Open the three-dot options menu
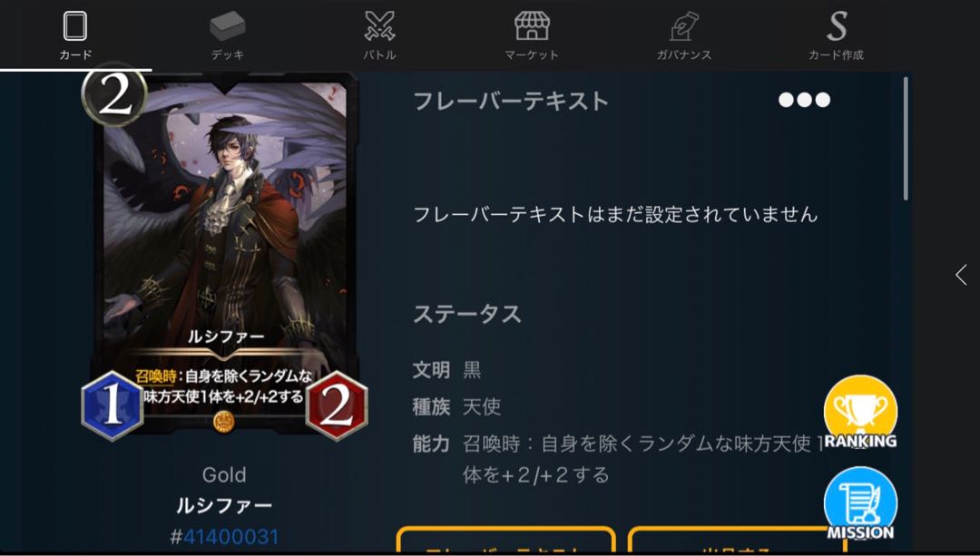 (x=804, y=100)
